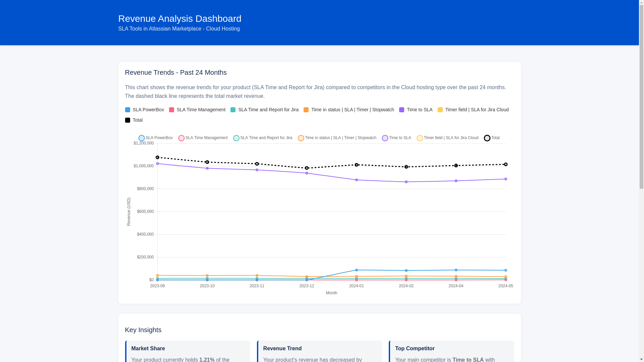Image resolution: width=644 pixels, height=362 pixels.
Task: Click the Total data point for 2024-05
Action: point(506,165)
